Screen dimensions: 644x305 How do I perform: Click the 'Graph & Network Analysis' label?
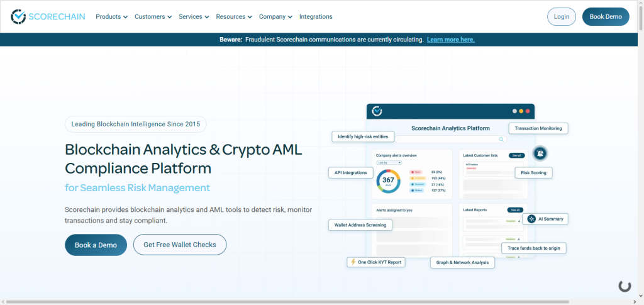pos(462,262)
